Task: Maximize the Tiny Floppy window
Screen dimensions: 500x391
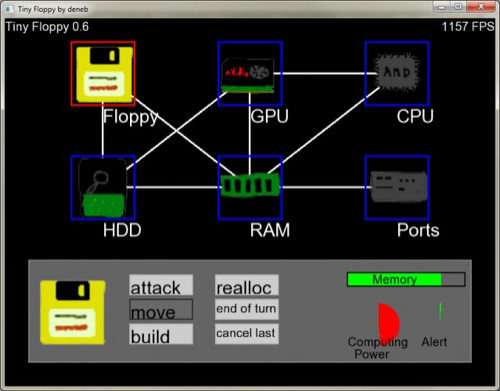Action: pyautogui.click(x=458, y=7)
